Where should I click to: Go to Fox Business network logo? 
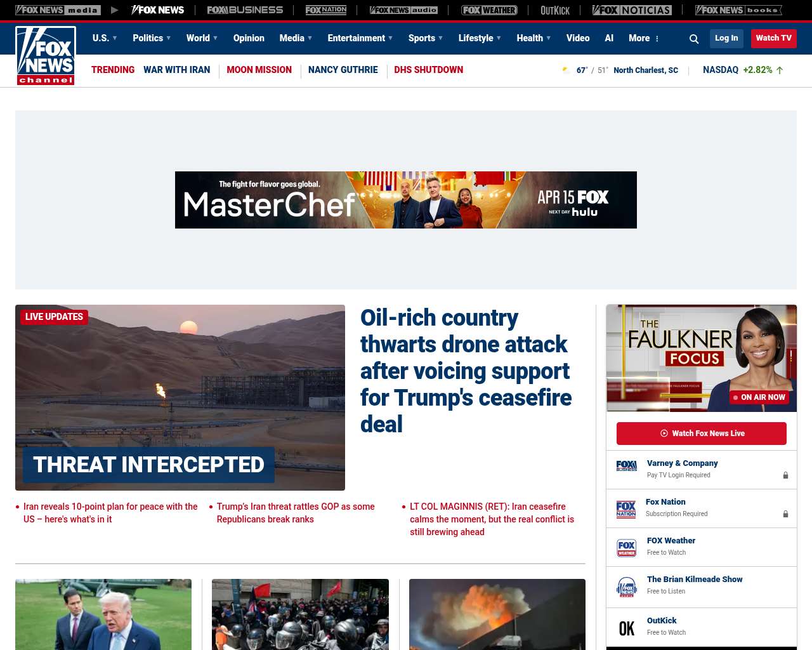pos(245,10)
